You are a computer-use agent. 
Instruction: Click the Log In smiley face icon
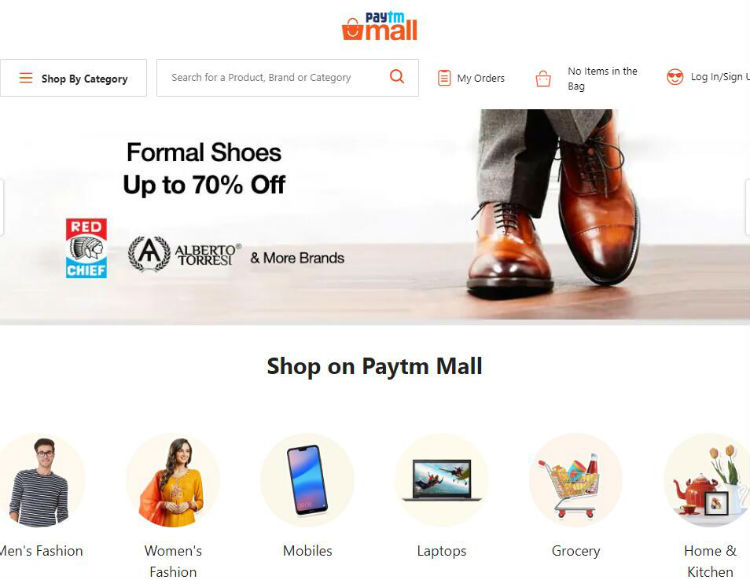[675, 77]
